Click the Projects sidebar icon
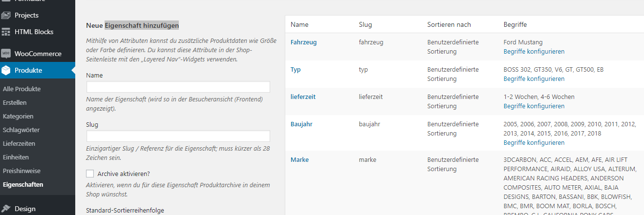 [x=6, y=15]
